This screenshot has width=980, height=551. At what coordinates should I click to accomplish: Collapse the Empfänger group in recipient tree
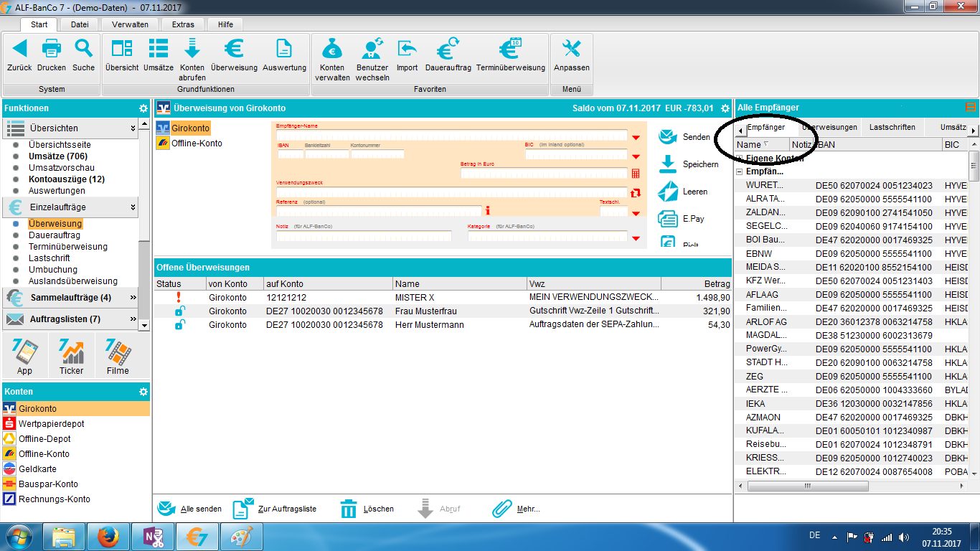pyautogui.click(x=740, y=172)
